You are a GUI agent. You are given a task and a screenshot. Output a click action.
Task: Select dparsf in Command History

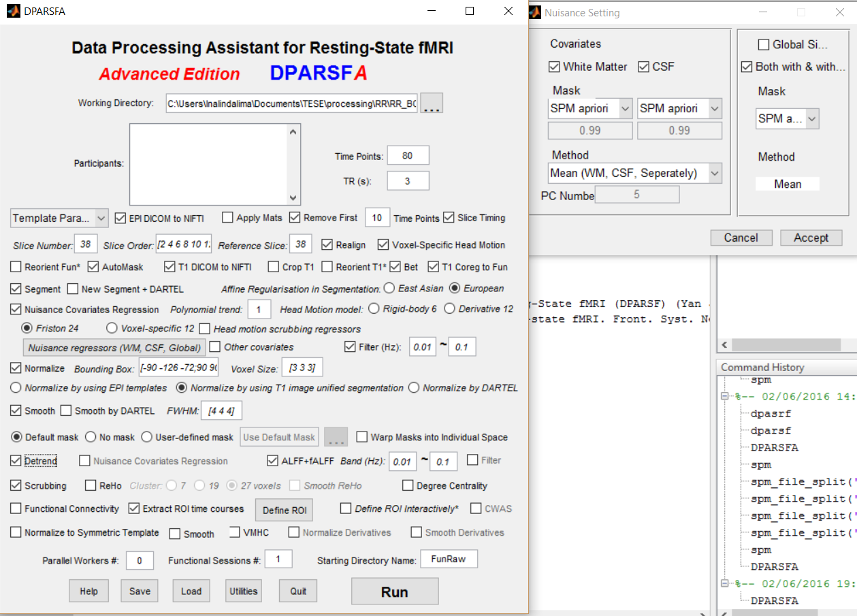tap(771, 430)
